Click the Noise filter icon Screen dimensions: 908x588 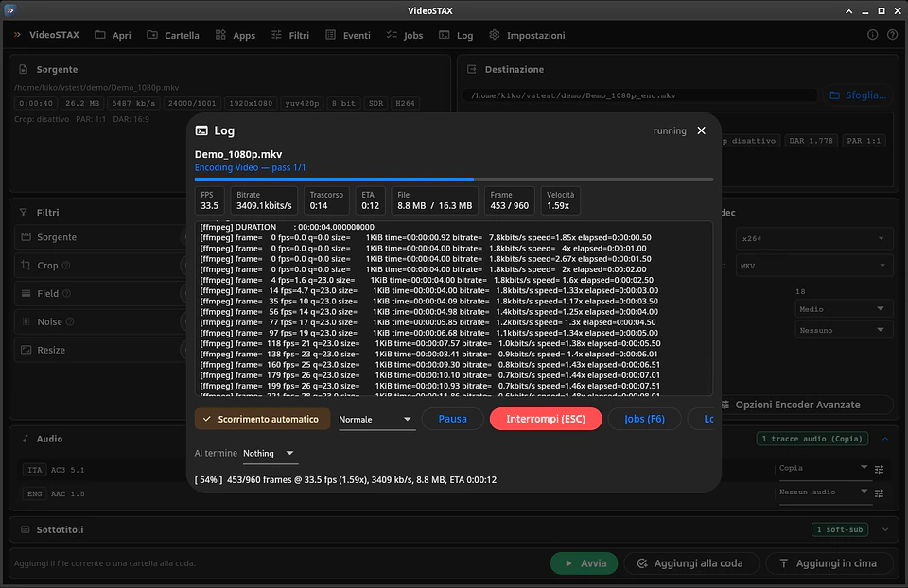click(x=26, y=321)
